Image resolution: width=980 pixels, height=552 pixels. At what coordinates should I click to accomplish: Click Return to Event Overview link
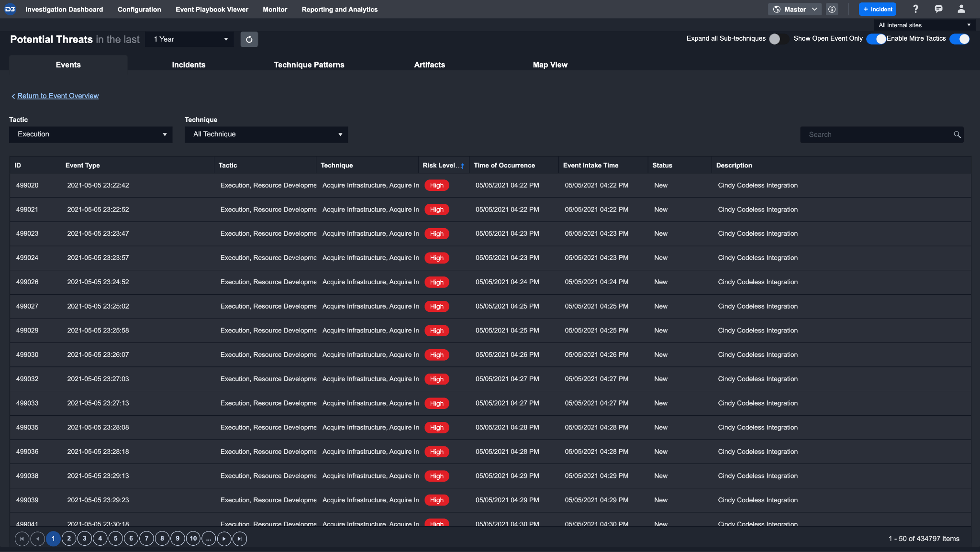[x=58, y=96]
